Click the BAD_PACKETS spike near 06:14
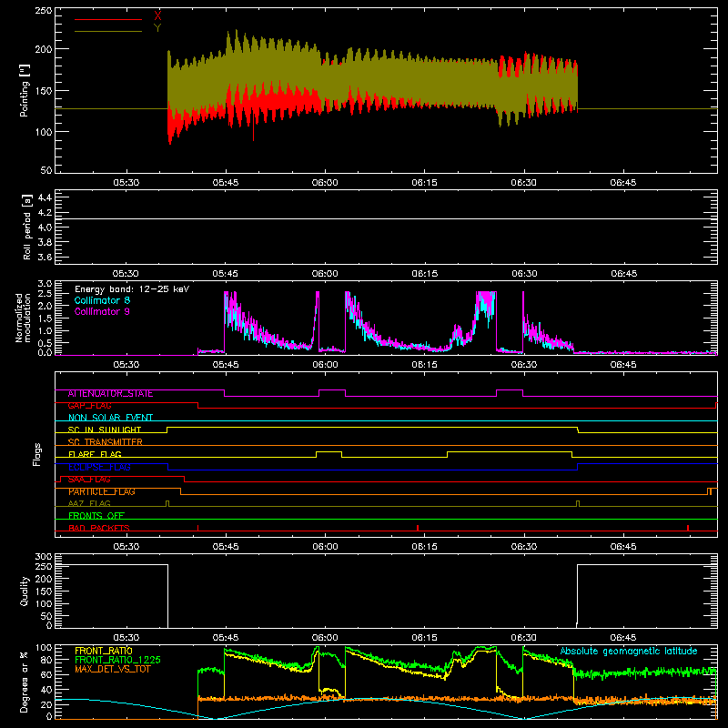This screenshot has width=728, height=728. [418, 528]
